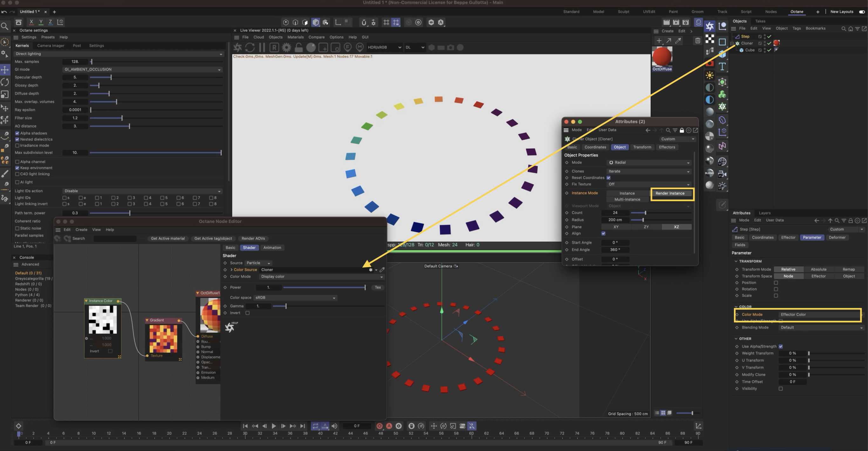868x451 pixels.
Task: Click the focus picker F pin icon
Action: click(x=348, y=48)
